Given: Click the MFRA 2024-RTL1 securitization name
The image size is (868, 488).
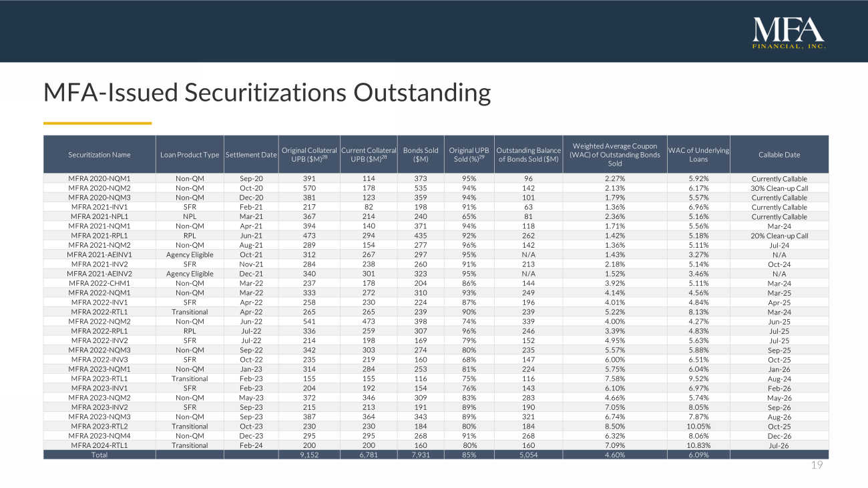Looking at the screenshot, I should pyautogui.click(x=99, y=445).
